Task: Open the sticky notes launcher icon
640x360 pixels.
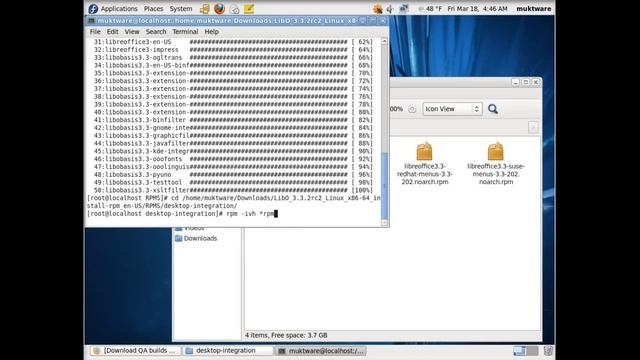Action: click(x=249, y=9)
